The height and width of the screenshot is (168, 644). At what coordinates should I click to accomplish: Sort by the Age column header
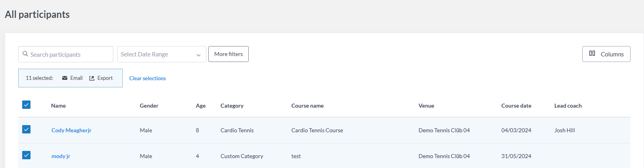tap(200, 106)
